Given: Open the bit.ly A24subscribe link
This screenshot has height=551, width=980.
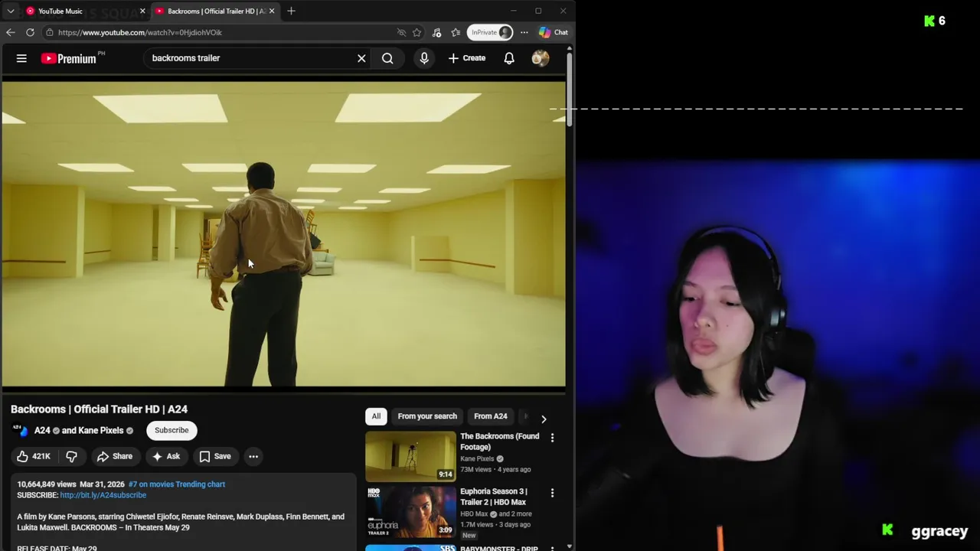Looking at the screenshot, I should coord(103,495).
